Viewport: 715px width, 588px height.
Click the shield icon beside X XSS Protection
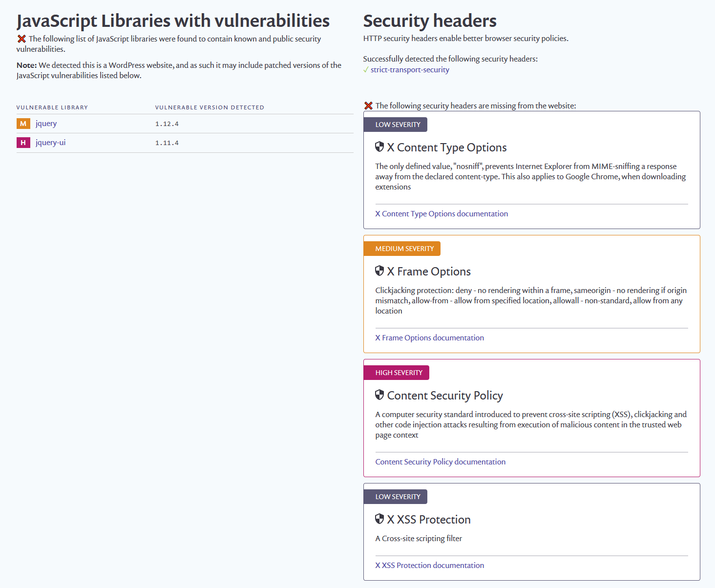379,519
